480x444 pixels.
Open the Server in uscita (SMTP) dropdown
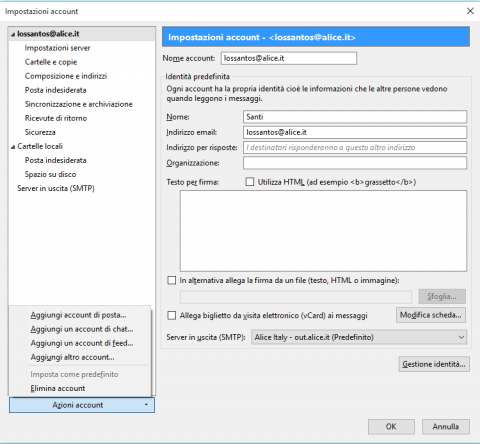point(359,337)
